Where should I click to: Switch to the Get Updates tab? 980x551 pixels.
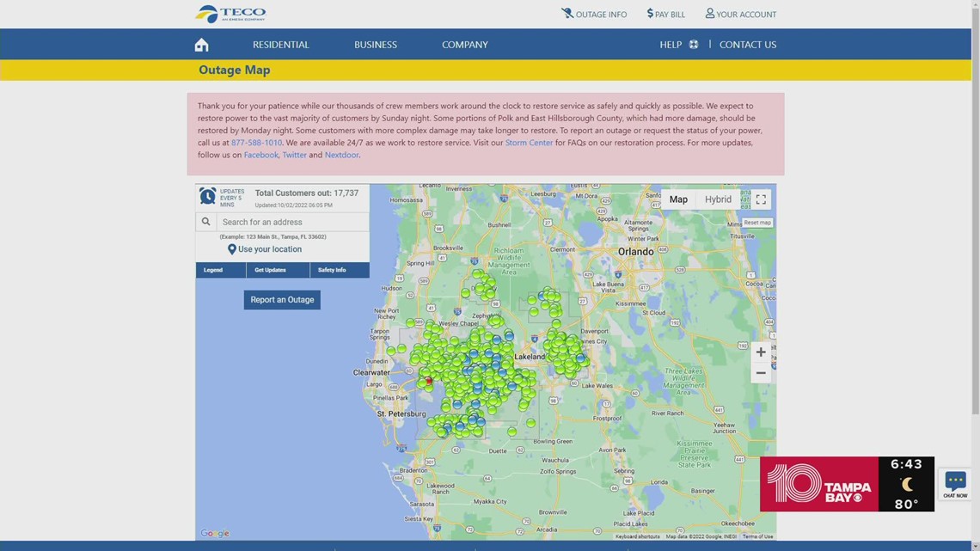(x=270, y=269)
